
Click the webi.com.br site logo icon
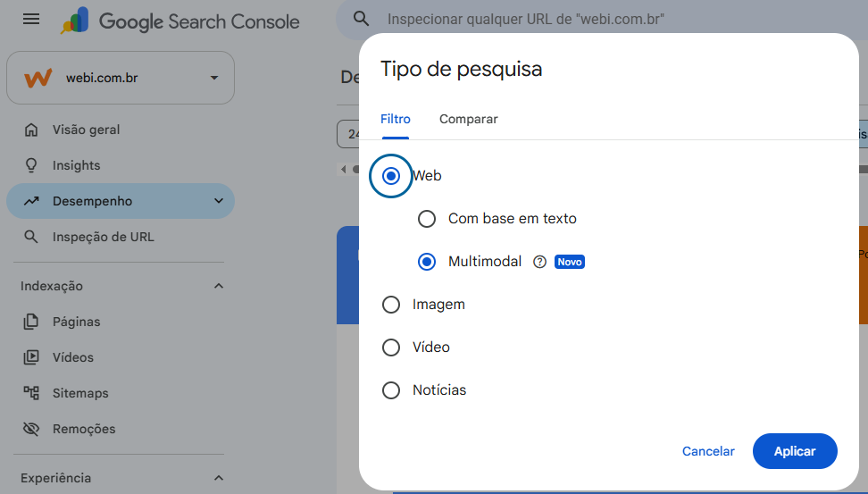coord(38,78)
